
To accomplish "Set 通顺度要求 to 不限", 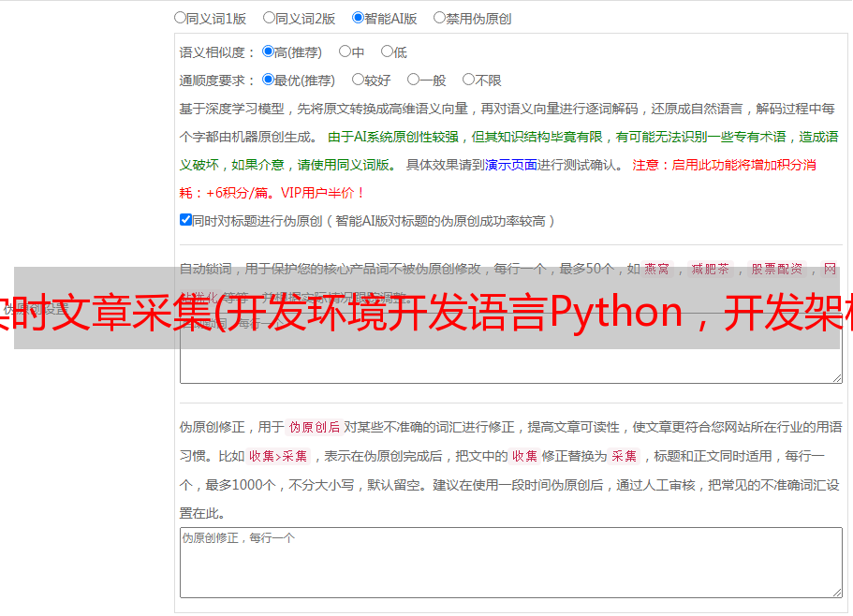I will pyautogui.click(x=469, y=81).
